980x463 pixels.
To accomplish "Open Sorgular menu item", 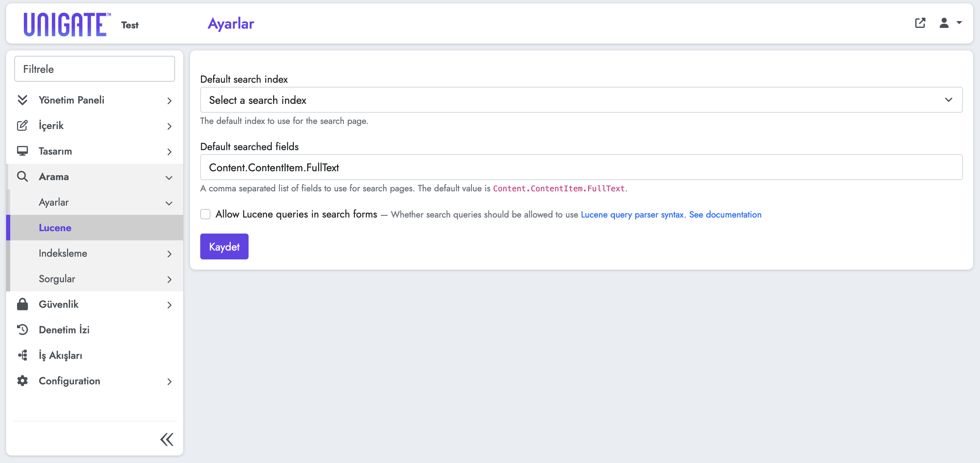I will 95,278.
